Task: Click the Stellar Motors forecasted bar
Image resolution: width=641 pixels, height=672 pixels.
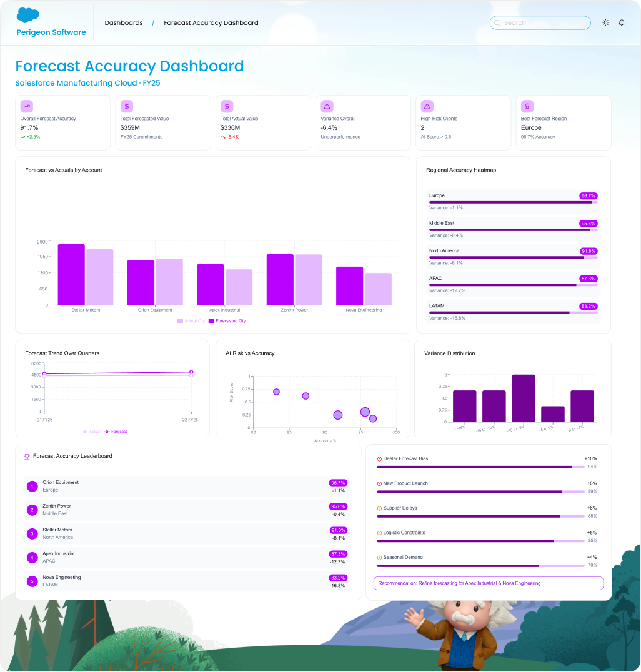Action: point(71,274)
